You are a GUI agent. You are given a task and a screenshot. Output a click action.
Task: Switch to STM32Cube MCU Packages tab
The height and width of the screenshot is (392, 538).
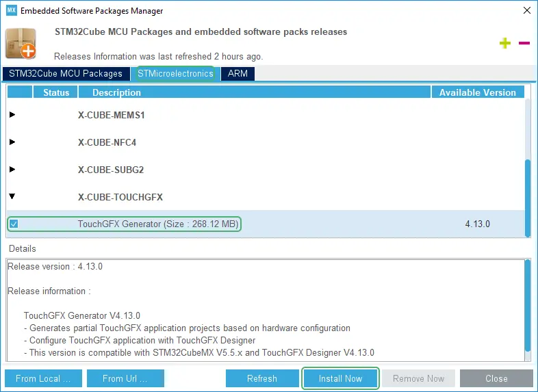tap(66, 73)
